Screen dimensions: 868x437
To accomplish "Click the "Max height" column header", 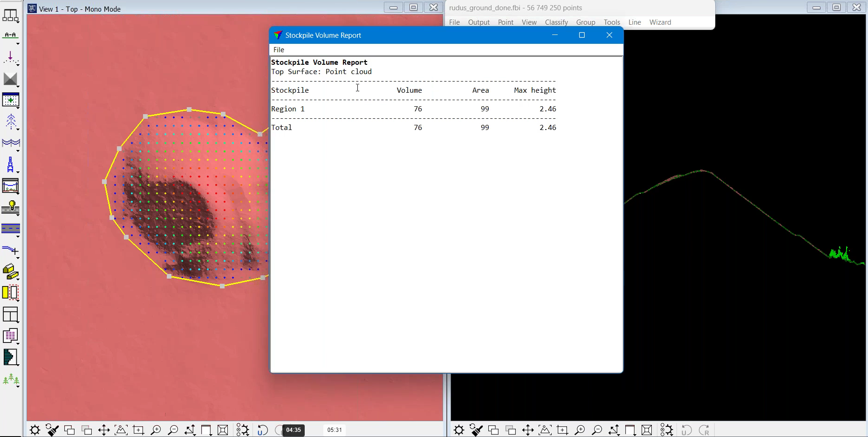I will click(535, 90).
